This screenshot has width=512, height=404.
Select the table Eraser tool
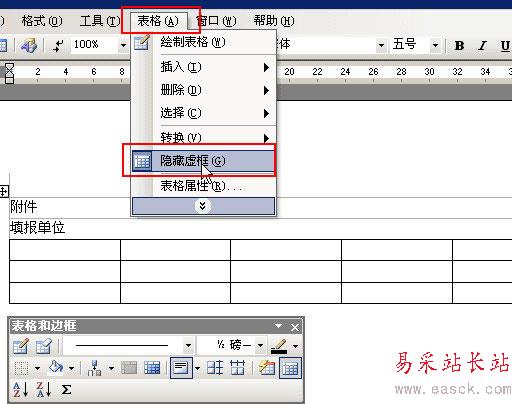pyautogui.click(x=43, y=346)
